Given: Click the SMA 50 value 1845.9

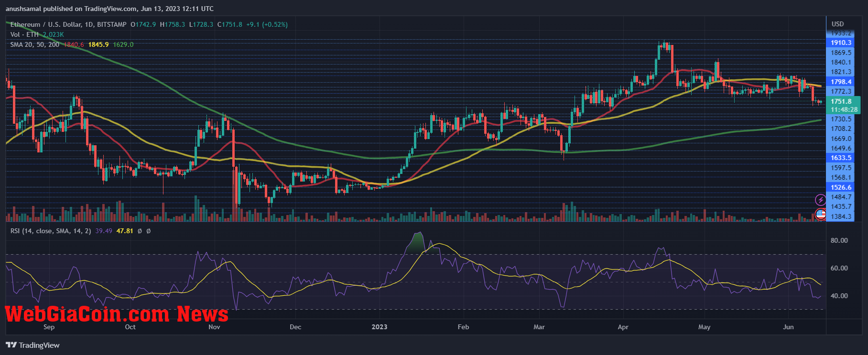Looking at the screenshot, I should pos(98,44).
